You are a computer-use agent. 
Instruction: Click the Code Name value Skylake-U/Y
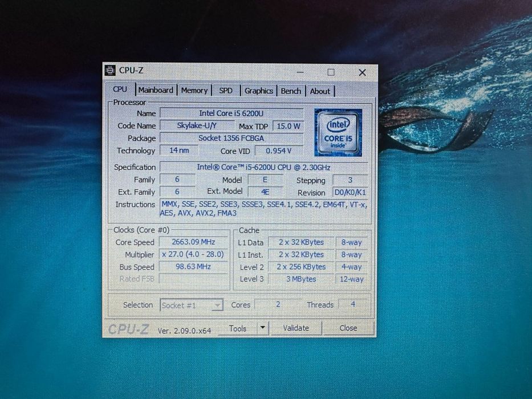[x=197, y=125]
